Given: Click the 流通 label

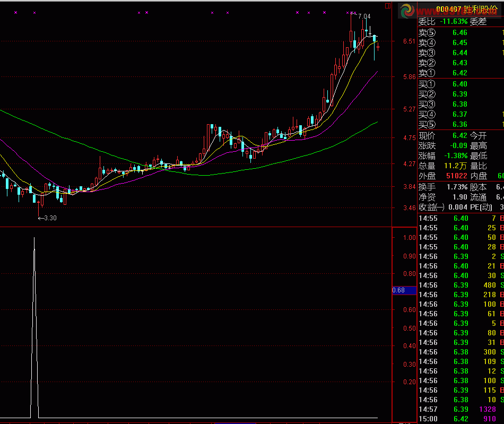Looking at the screenshot, I should [479, 197].
